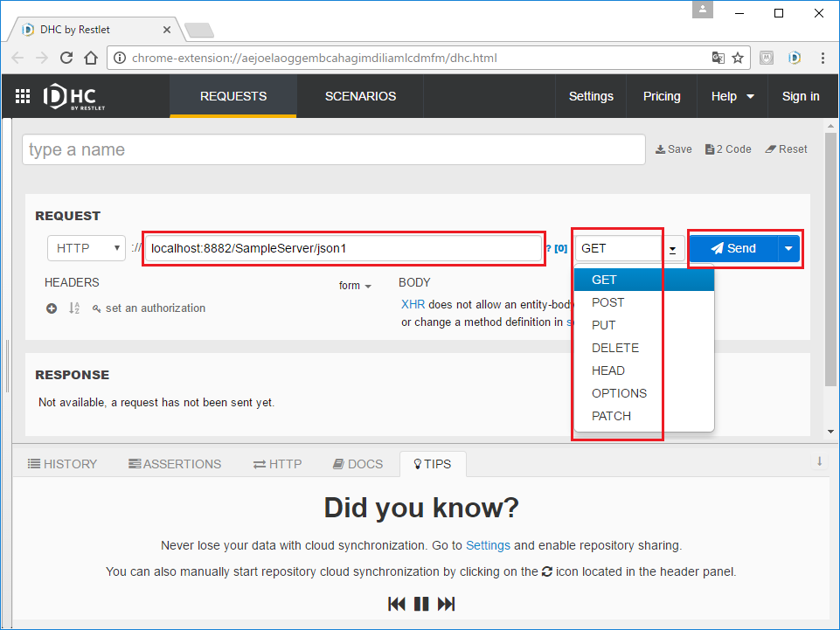Select POST from method list
Viewport: 840px width, 630px height.
(x=644, y=302)
